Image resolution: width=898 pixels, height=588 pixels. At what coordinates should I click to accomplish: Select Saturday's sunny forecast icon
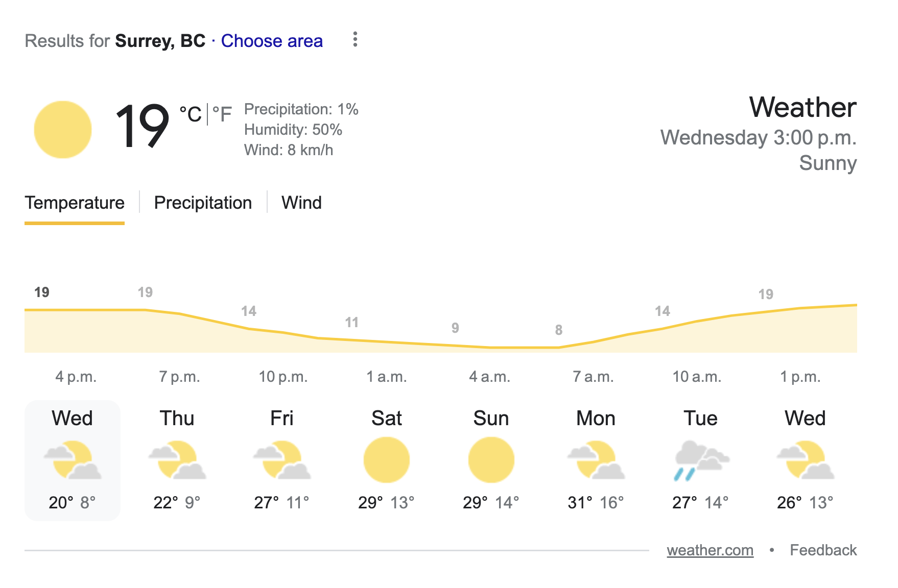[387, 460]
